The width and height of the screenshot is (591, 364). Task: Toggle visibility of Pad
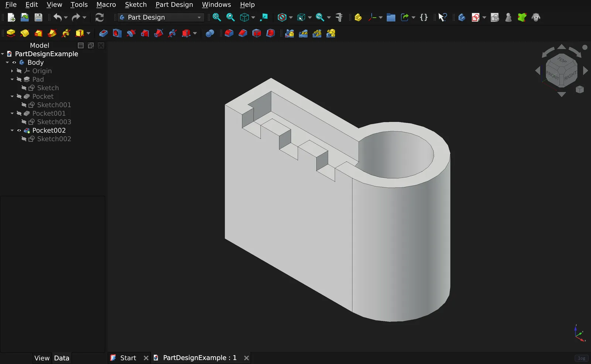click(19, 79)
